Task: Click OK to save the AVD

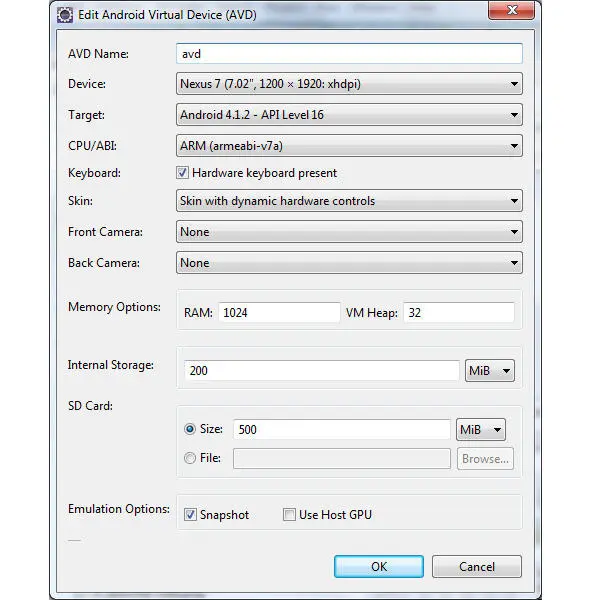Action: coord(379,566)
